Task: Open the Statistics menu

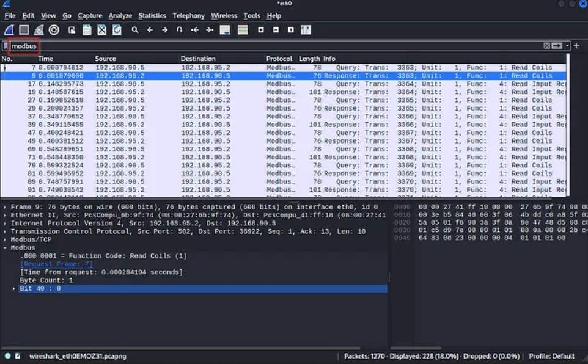Action: [x=152, y=15]
